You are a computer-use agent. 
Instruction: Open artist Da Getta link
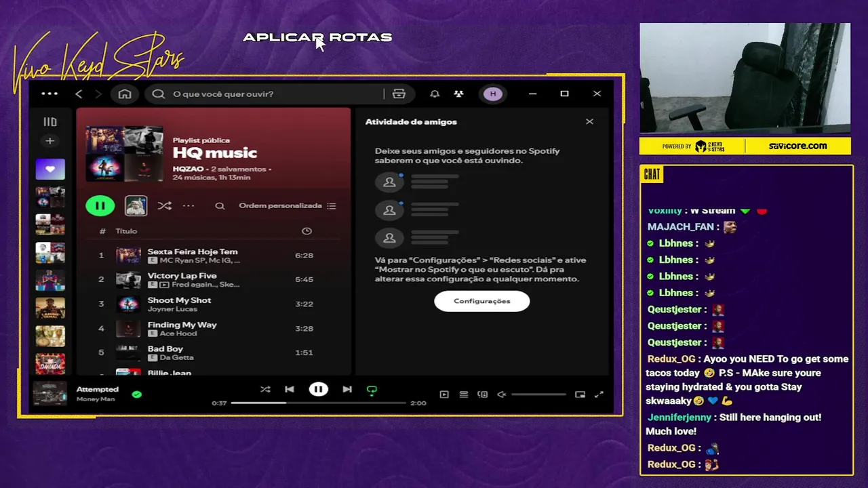[x=176, y=357]
